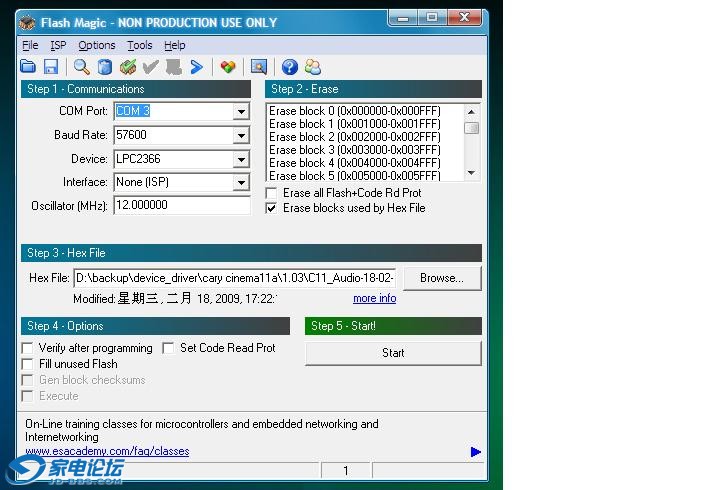The width and height of the screenshot is (720, 490).
Task: Enable Verify after programming checkbox
Action: pos(28,348)
